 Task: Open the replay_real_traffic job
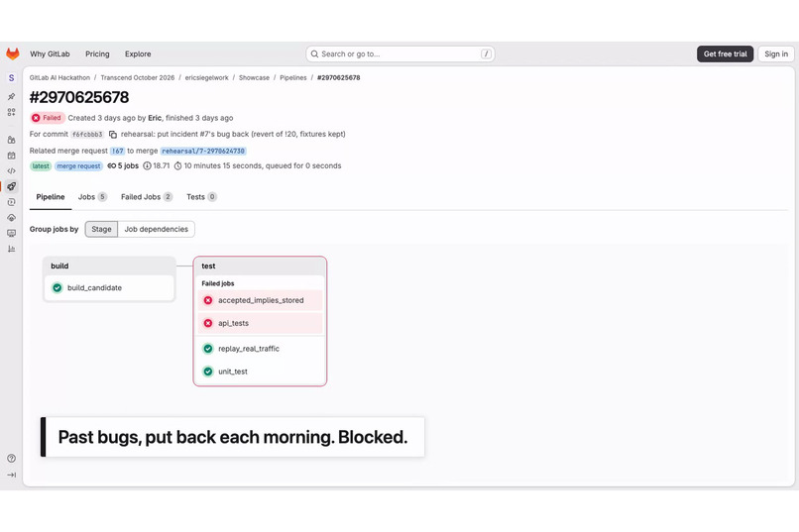pos(260,349)
